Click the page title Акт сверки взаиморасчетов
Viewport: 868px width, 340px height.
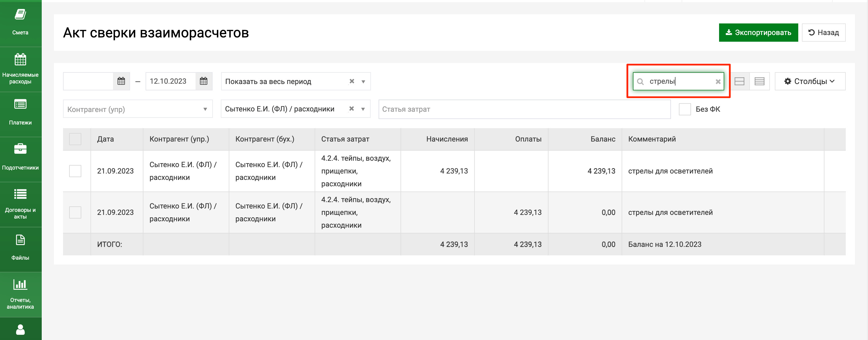(x=156, y=33)
